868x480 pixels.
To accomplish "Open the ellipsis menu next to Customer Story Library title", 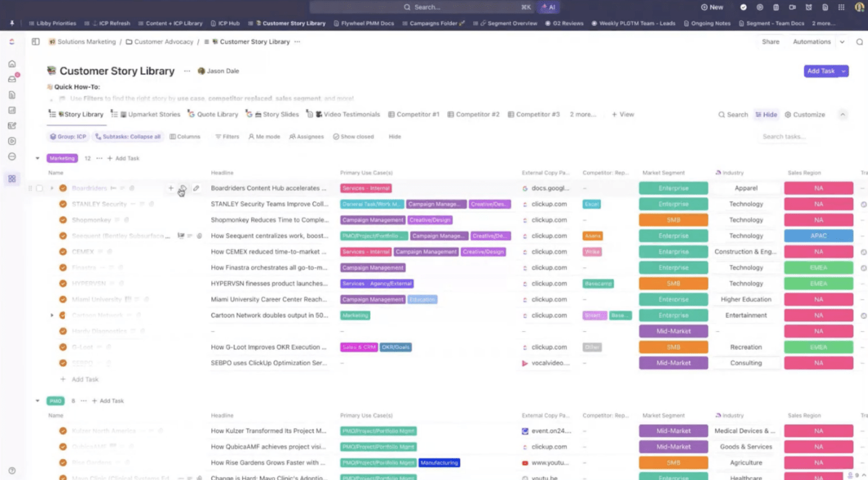I will coord(187,71).
